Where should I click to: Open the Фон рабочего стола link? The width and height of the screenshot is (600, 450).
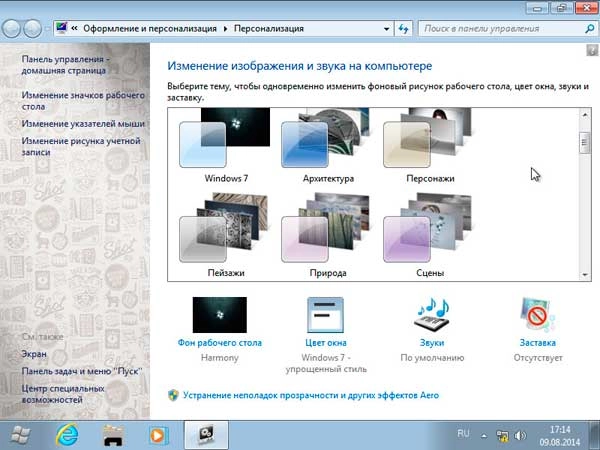220,343
